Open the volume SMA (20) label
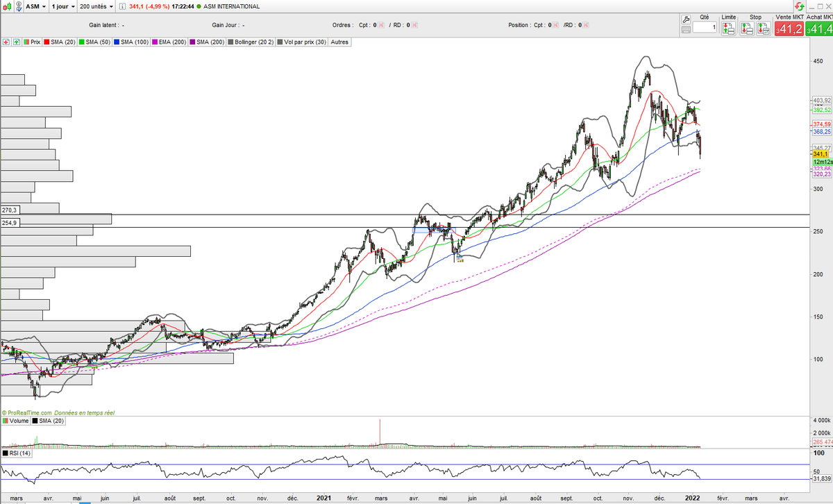 coord(47,421)
